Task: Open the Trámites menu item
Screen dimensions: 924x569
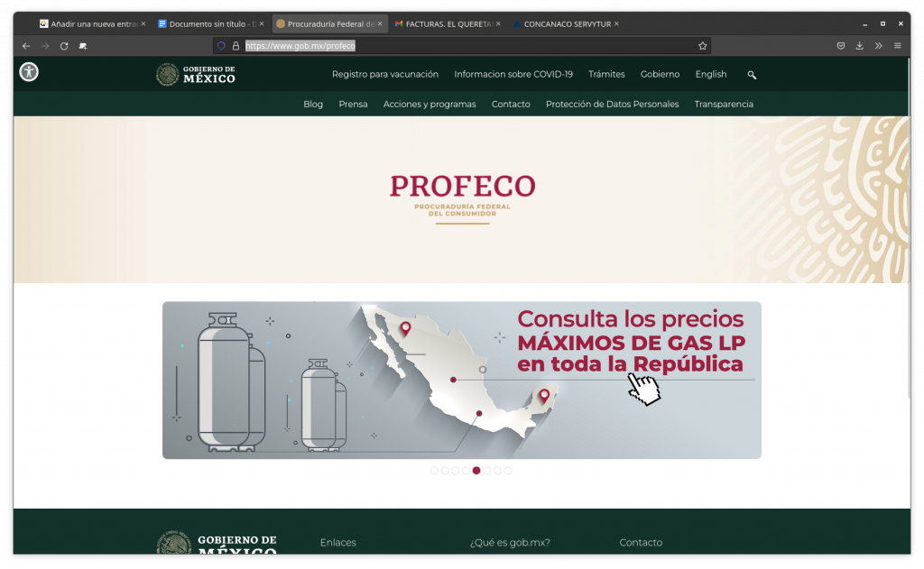Action: tap(606, 74)
